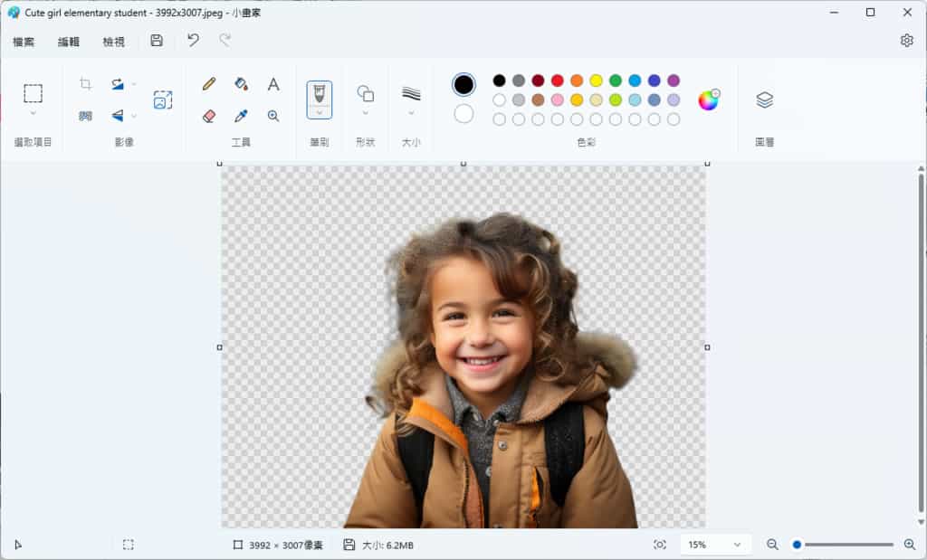This screenshot has height=560, width=927.
Task: Click the file size 6.2MB status text
Action: (387, 546)
